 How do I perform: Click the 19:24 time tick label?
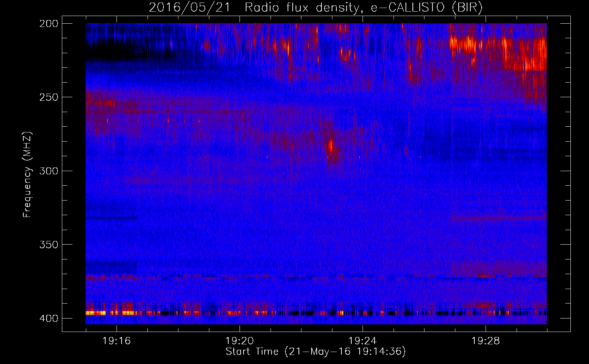click(x=363, y=341)
